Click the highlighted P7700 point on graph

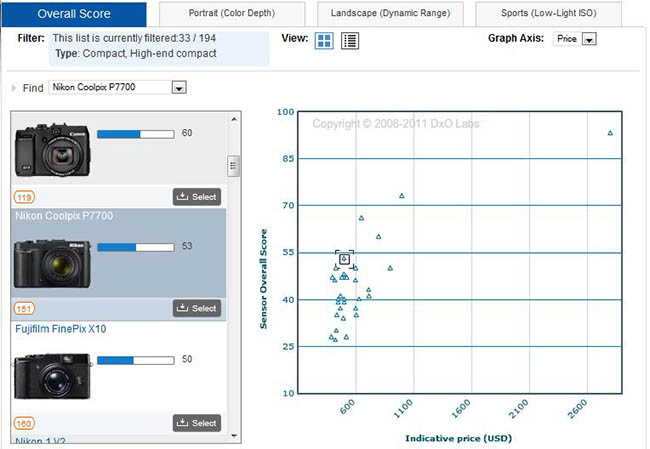(x=344, y=259)
